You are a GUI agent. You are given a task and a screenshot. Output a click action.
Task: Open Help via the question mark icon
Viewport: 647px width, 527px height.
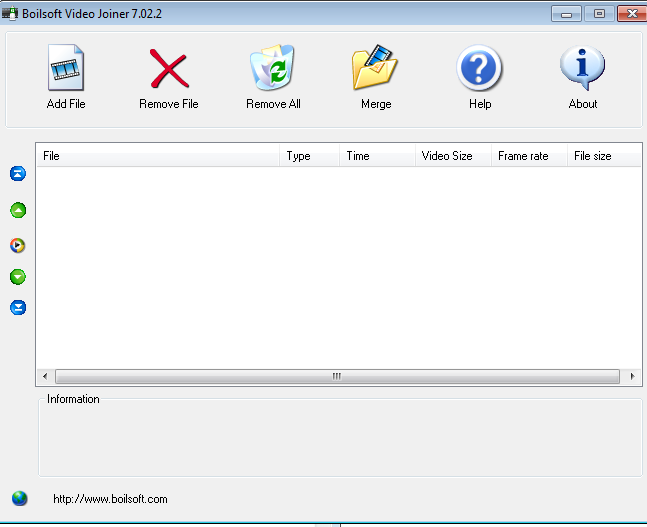tap(479, 68)
